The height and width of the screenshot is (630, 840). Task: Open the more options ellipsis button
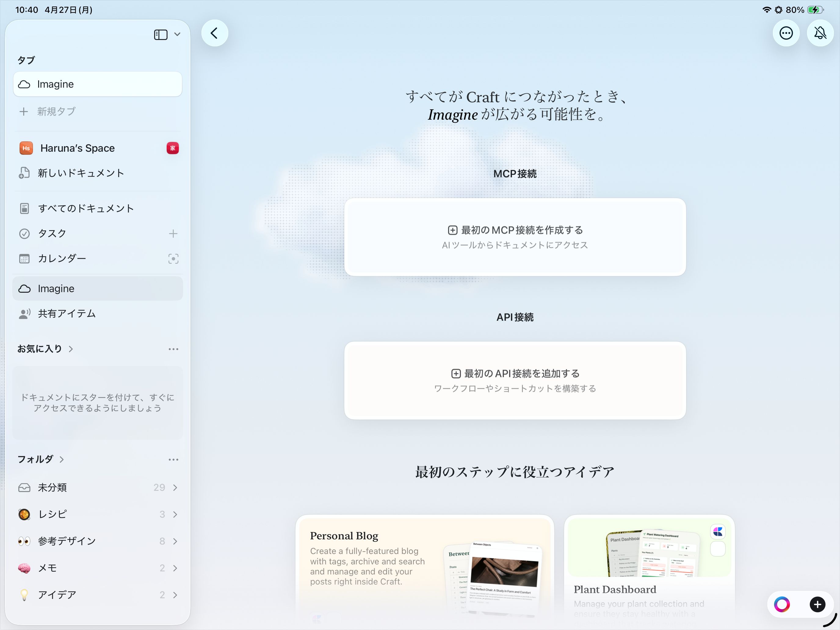[786, 33]
